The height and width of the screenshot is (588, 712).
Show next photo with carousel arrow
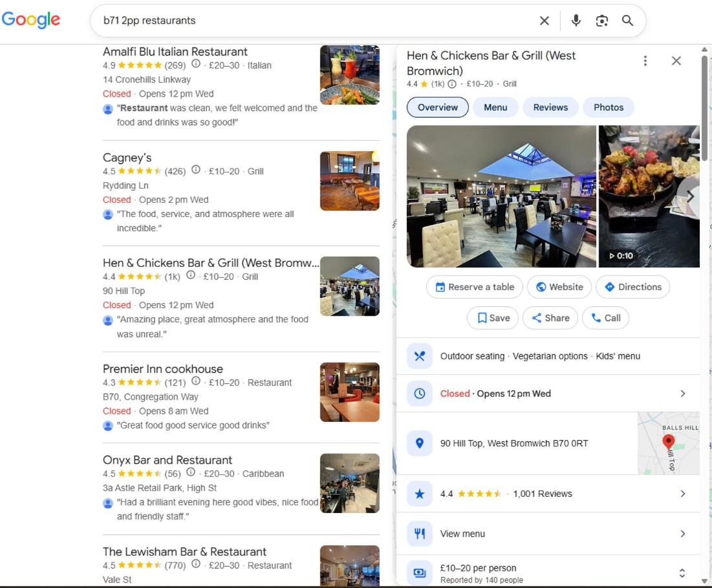[x=690, y=196]
